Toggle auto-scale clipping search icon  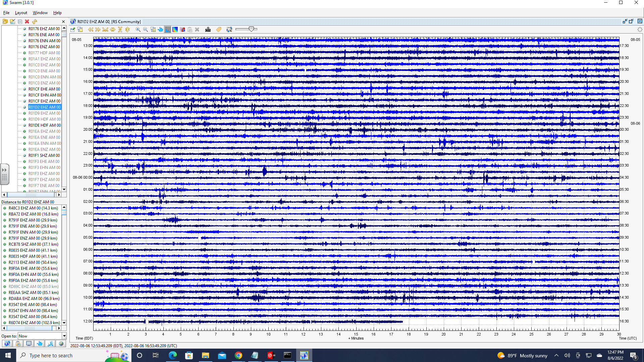[229, 29]
